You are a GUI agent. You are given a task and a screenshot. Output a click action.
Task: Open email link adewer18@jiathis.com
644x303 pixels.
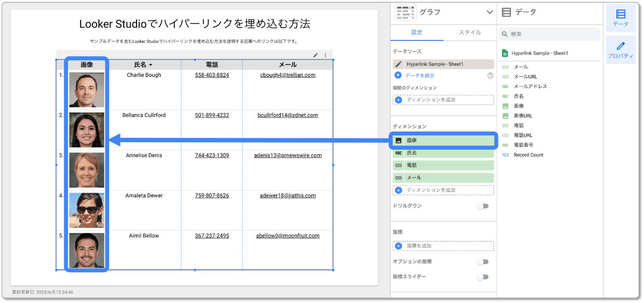coord(288,196)
